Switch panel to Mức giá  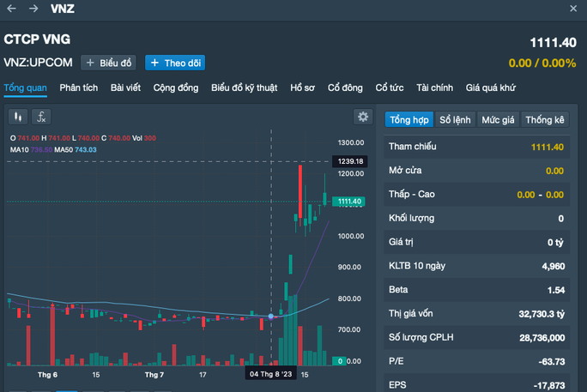498,120
